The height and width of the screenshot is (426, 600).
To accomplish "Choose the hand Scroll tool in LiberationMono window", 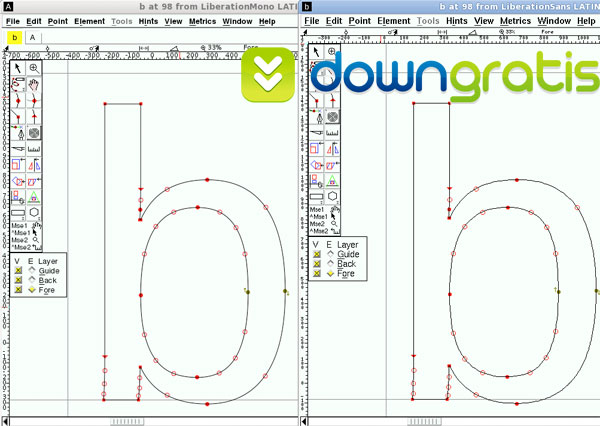I will point(34,85).
